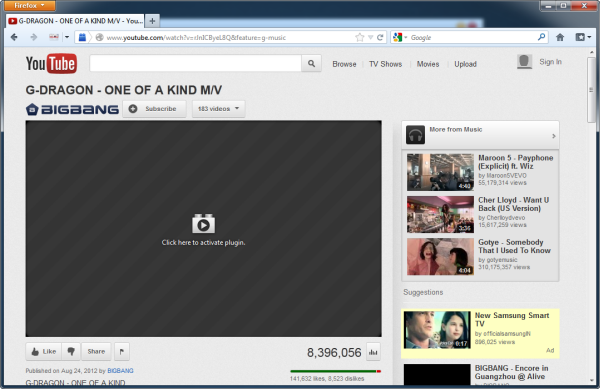The width and height of the screenshot is (600, 389).
Task: Open the Movies link
Action: [428, 64]
